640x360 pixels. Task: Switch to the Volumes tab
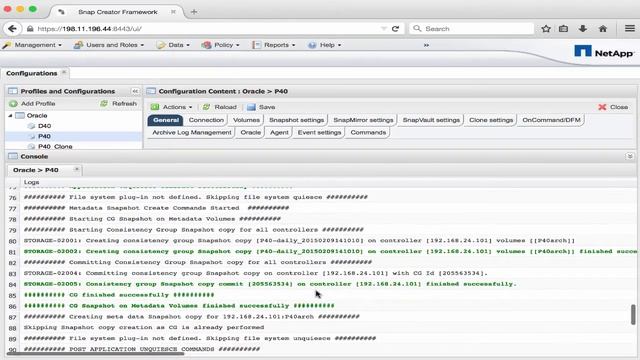coord(246,120)
